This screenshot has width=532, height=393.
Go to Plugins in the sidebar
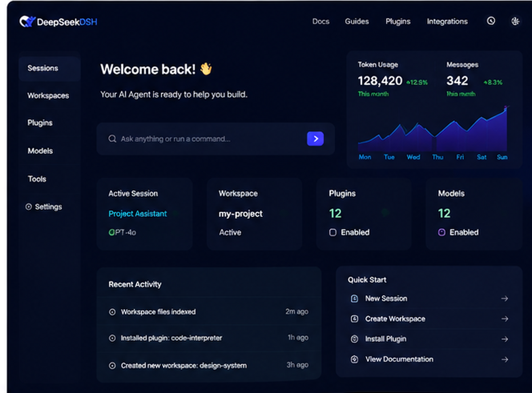[40, 123]
